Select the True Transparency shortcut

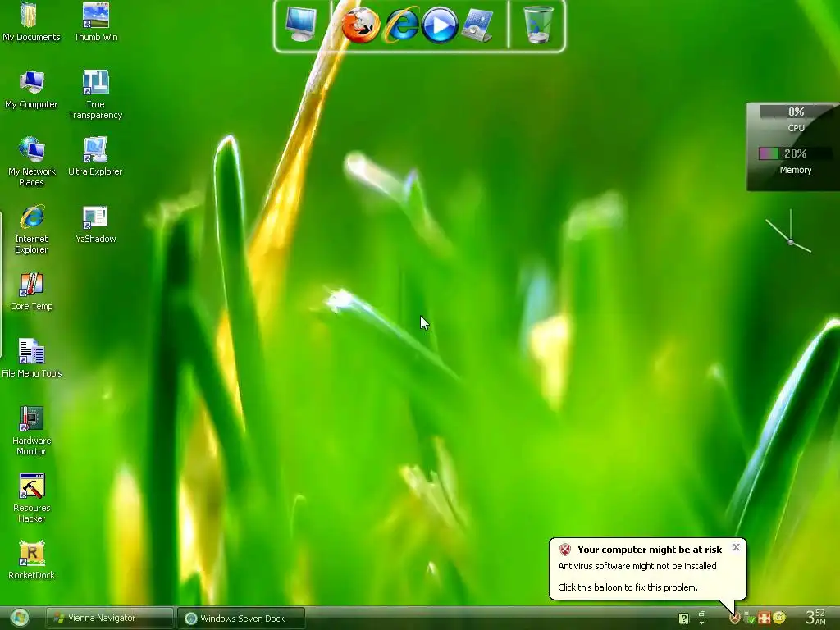click(95, 95)
